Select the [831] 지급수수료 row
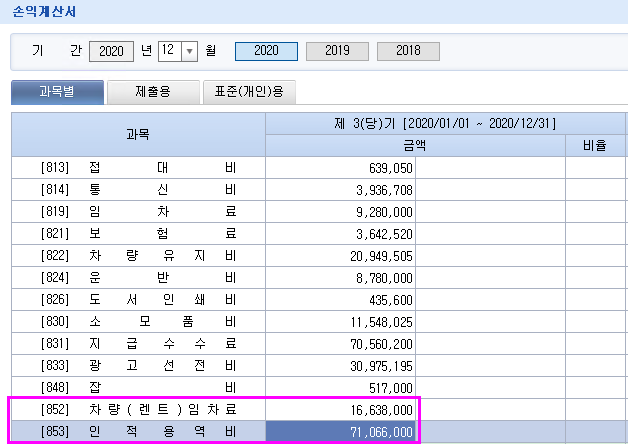Image resolution: width=628 pixels, height=444 pixels. click(x=138, y=344)
